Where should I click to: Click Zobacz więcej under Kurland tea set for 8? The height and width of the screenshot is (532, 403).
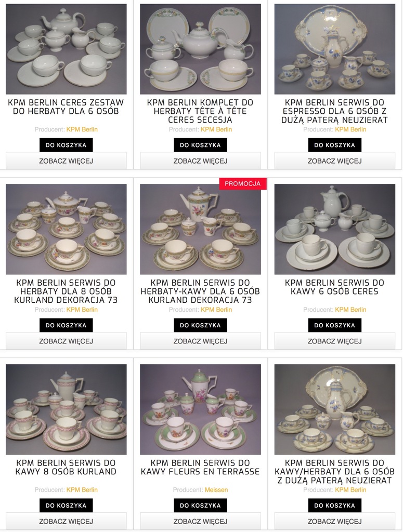(x=66, y=341)
